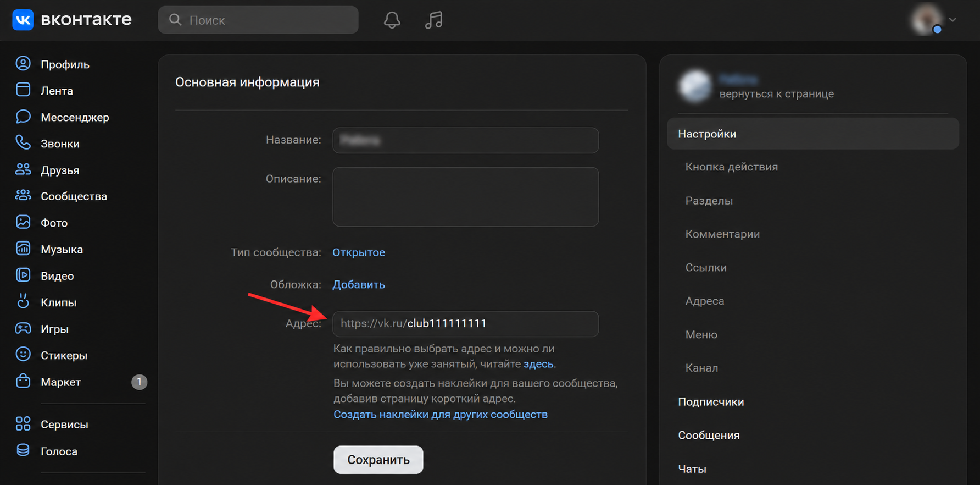Click the community avatar thumbnail

coord(695,86)
